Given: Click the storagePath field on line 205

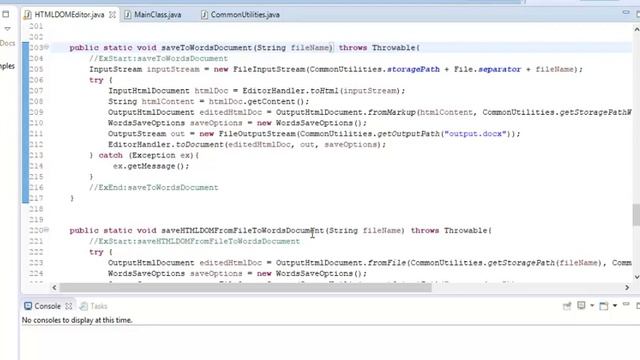Looking at the screenshot, I should coord(413,69).
